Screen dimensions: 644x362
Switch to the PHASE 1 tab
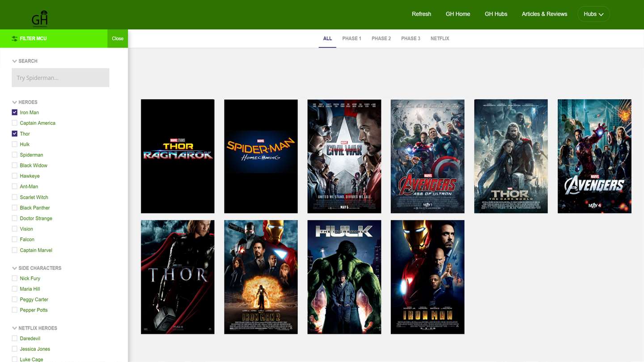pos(352,38)
